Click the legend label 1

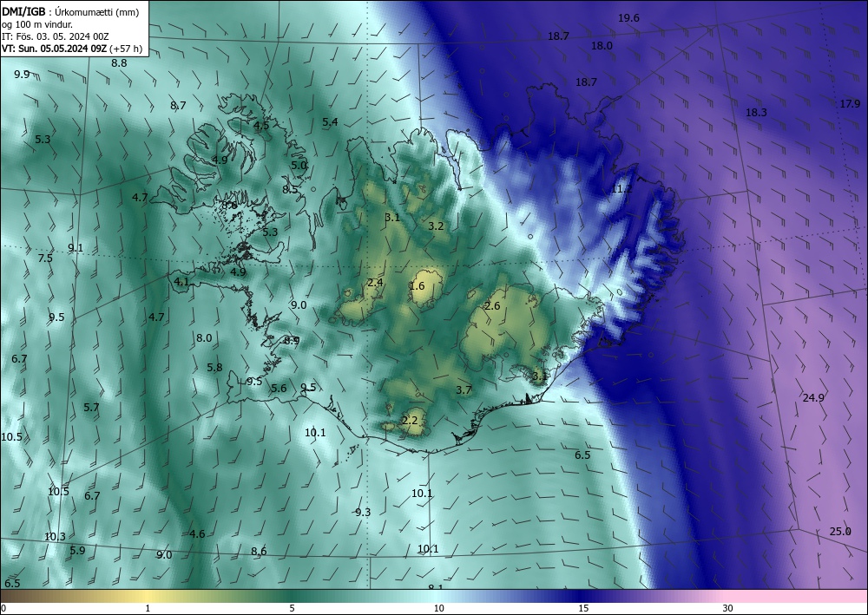148,608
